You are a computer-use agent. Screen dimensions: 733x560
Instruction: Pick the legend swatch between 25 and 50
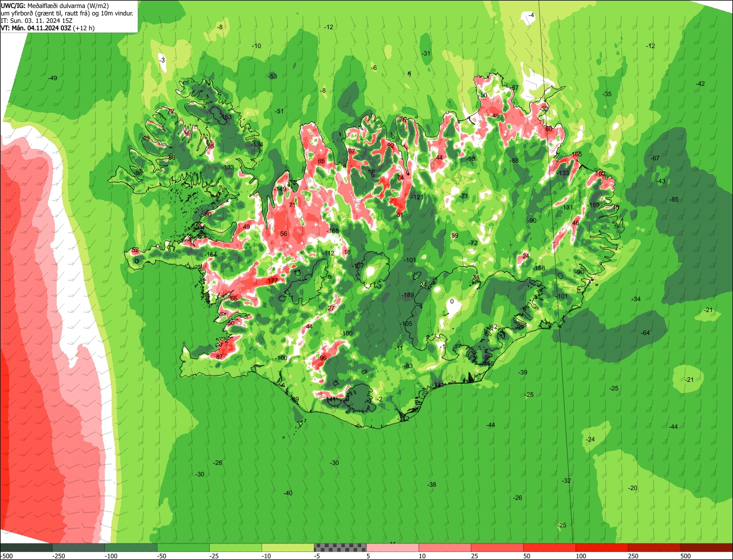498,547
